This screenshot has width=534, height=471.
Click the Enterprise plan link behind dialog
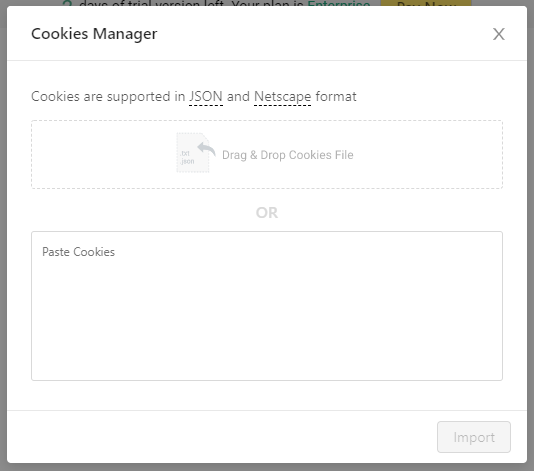(339, 3)
